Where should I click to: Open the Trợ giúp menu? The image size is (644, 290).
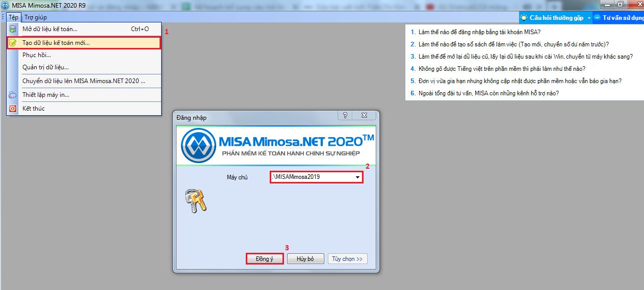click(x=35, y=17)
